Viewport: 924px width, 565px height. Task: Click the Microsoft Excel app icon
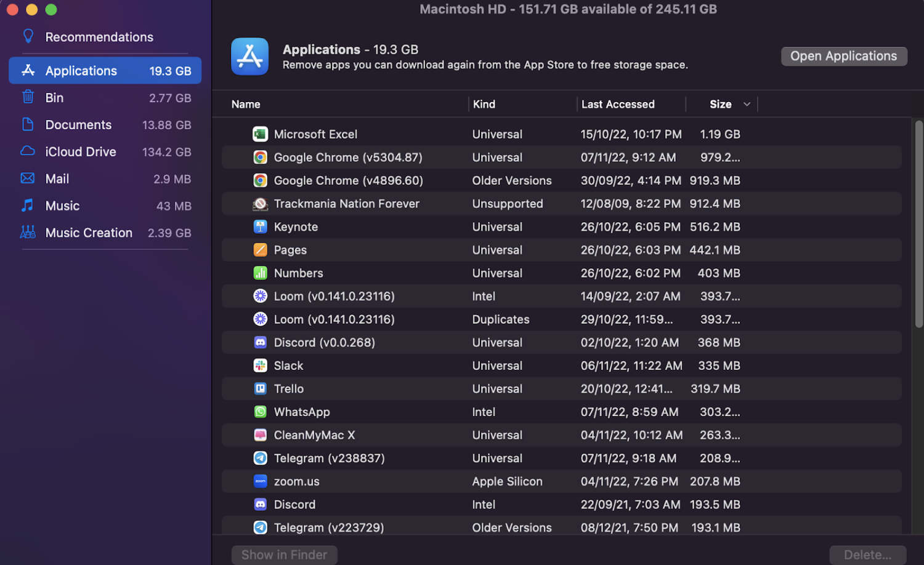pos(260,134)
